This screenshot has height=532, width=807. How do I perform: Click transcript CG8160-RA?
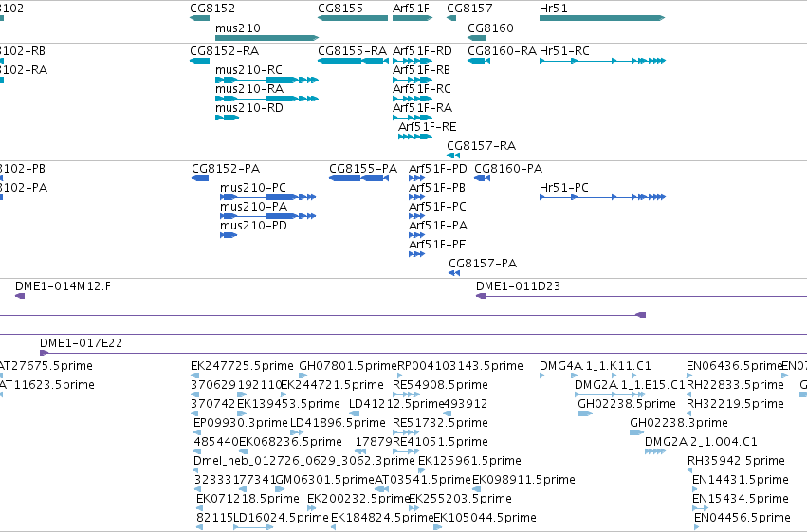click(x=479, y=61)
